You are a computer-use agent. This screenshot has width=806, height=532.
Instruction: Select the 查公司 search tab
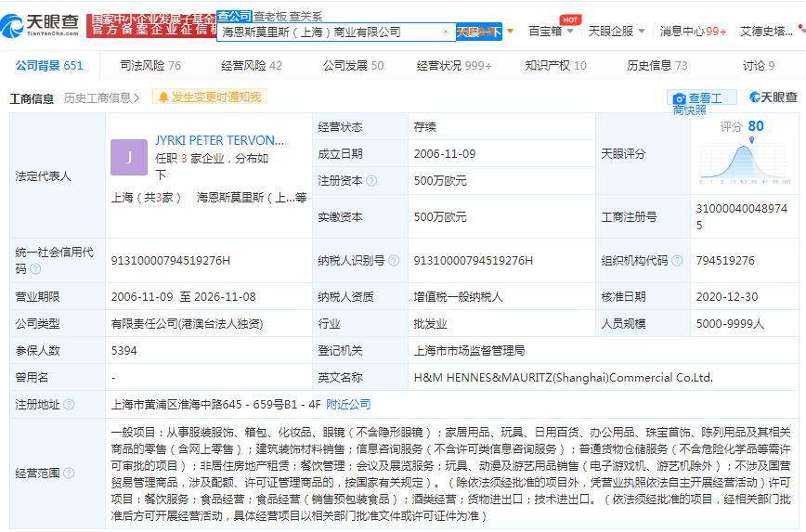click(234, 17)
